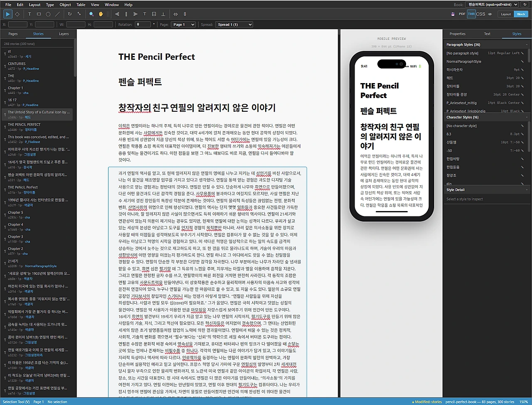Select the 21세기 story item
The image size is (532, 405).
coord(37,263)
